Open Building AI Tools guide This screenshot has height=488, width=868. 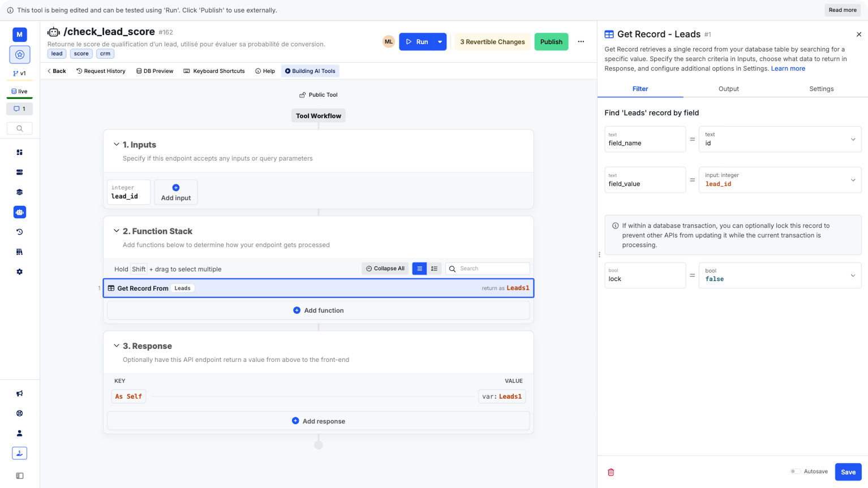coord(310,71)
